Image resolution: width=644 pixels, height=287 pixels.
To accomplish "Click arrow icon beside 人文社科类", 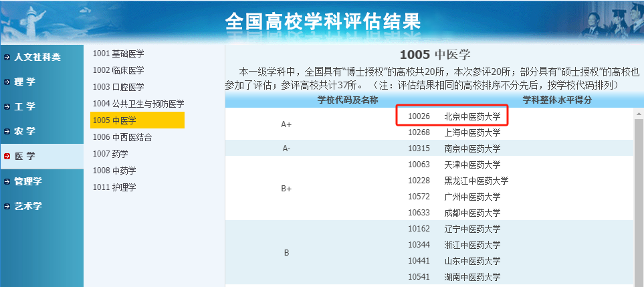I will tap(7, 58).
